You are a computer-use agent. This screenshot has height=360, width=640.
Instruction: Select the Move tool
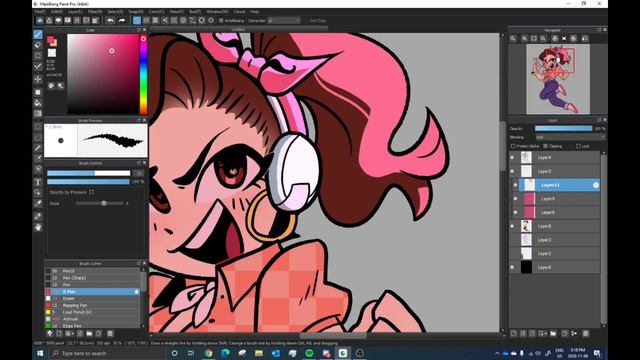click(x=38, y=79)
